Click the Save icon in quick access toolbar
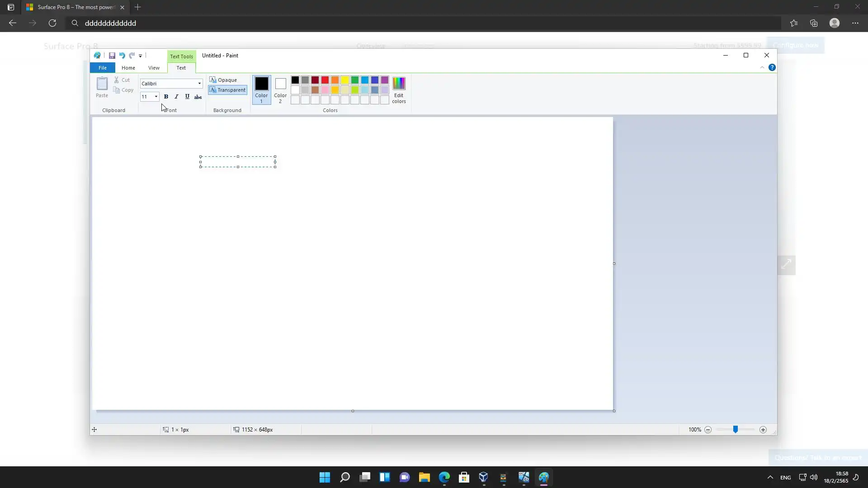This screenshot has height=488, width=868. pyautogui.click(x=112, y=56)
